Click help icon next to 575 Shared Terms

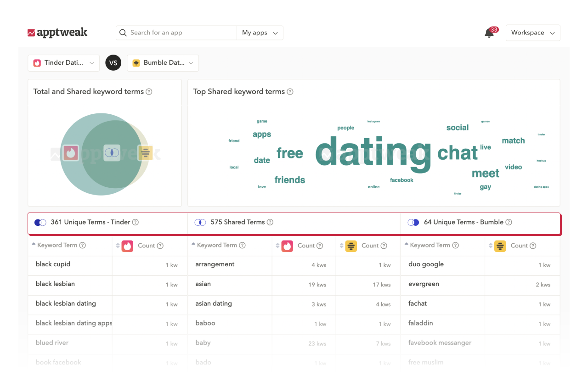(270, 222)
